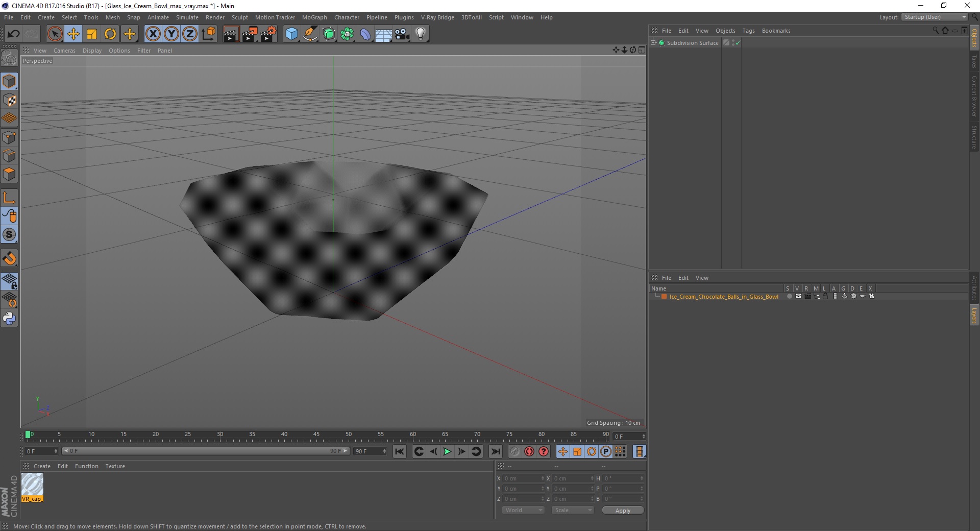980x531 pixels.
Task: Click the Undo arrow icon
Action: pyautogui.click(x=13, y=34)
